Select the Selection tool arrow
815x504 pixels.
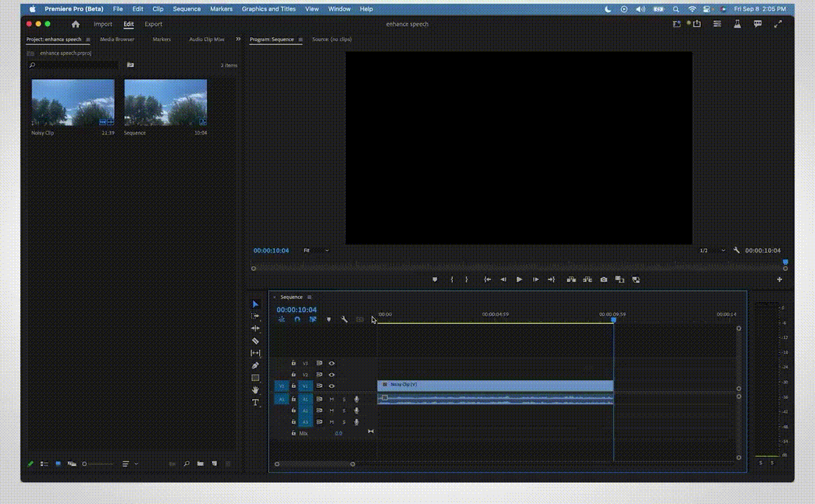(x=255, y=304)
